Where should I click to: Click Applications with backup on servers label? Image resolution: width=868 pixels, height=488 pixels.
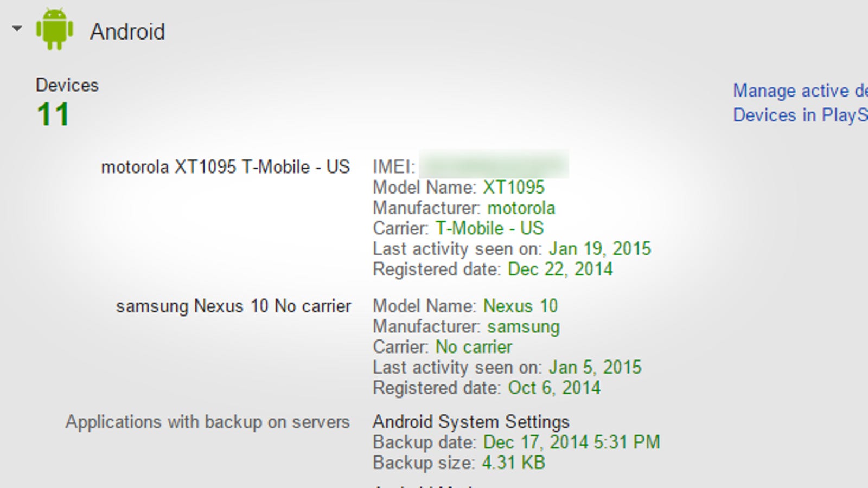(x=208, y=422)
